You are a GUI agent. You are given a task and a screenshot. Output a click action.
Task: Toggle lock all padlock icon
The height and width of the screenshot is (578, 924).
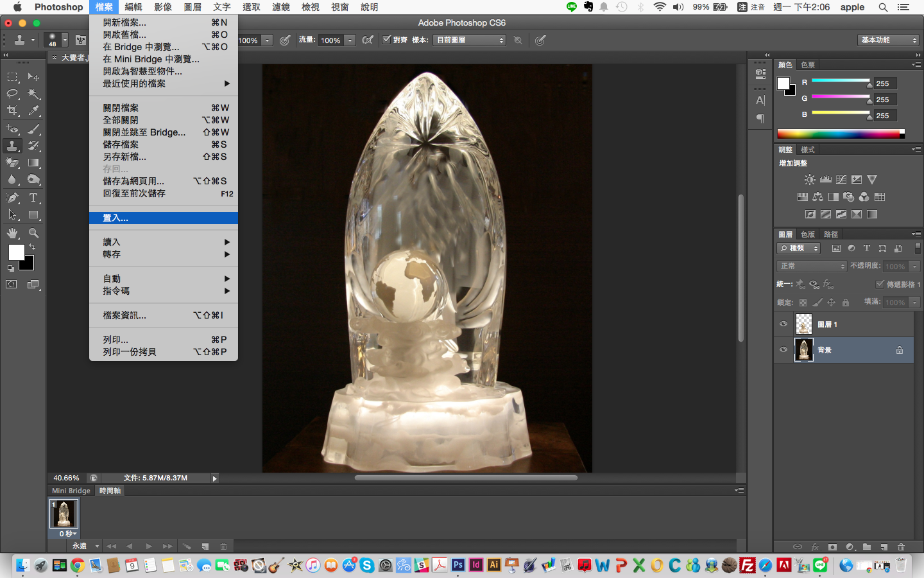pos(846,302)
